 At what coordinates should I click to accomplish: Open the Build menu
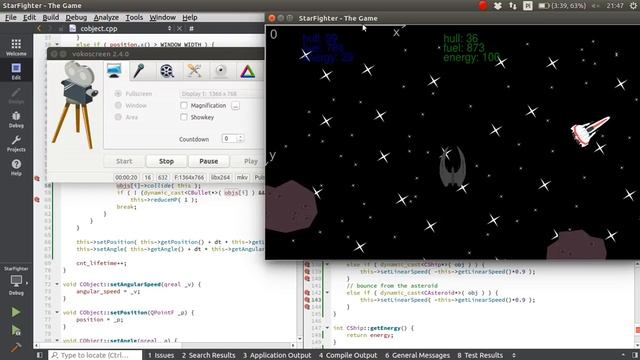[51, 18]
